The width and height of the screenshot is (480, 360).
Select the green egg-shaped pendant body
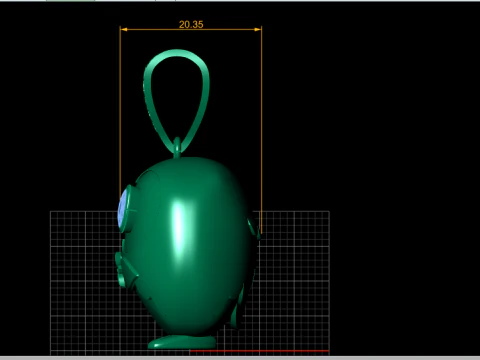coord(188,245)
